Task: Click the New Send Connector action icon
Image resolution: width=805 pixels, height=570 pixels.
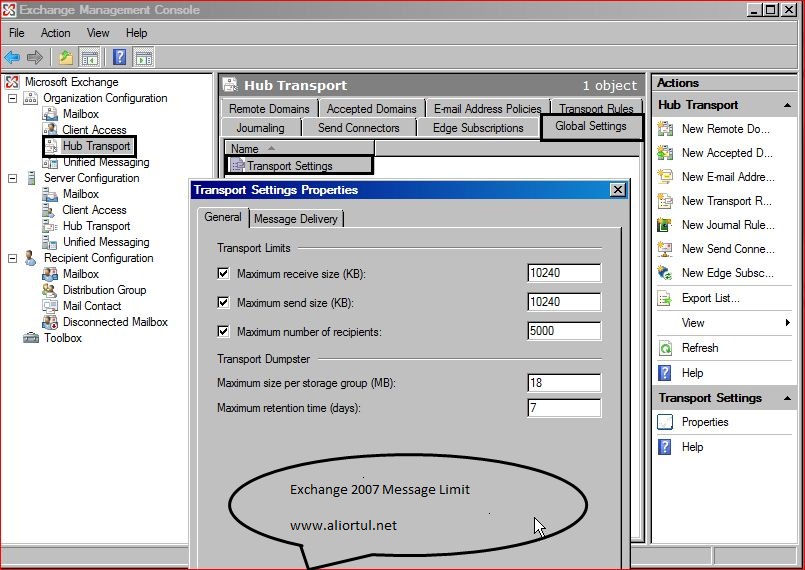Action: (x=665, y=249)
